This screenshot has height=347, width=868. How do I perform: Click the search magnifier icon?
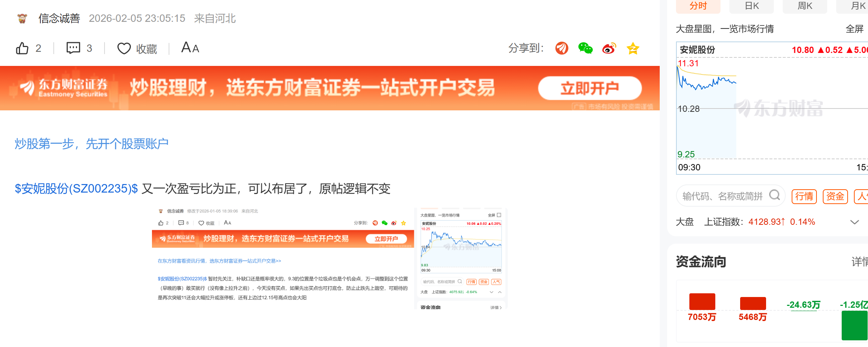(775, 195)
